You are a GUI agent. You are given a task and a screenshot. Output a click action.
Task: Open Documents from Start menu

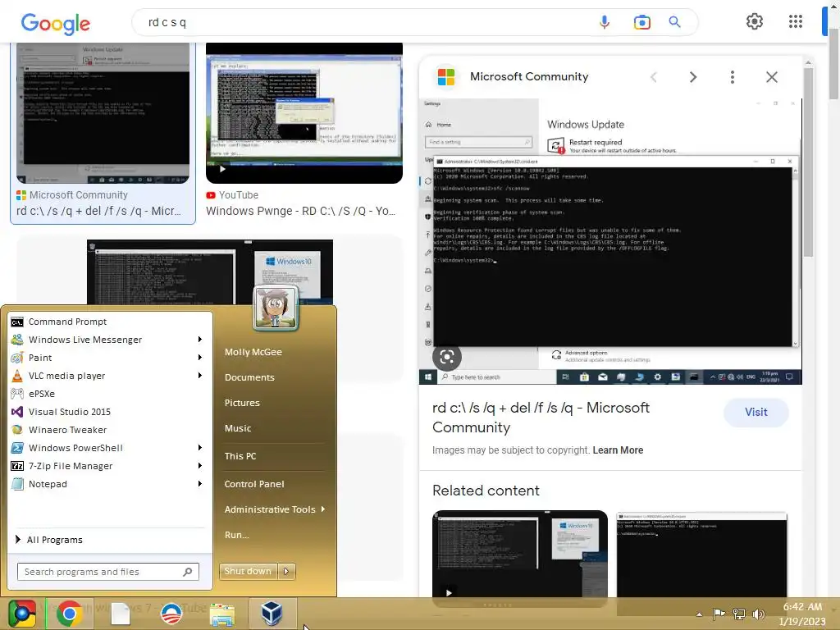pos(249,377)
